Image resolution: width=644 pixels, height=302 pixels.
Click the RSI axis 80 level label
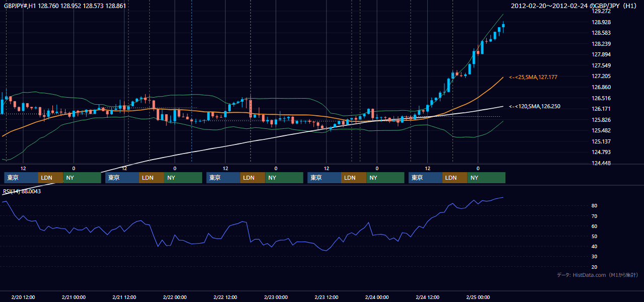click(595, 206)
